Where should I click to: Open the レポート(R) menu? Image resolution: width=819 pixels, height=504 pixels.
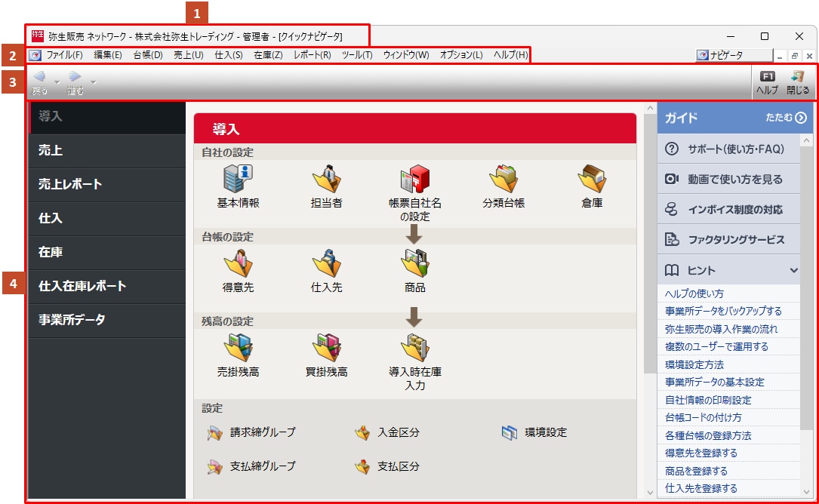pyautogui.click(x=312, y=55)
